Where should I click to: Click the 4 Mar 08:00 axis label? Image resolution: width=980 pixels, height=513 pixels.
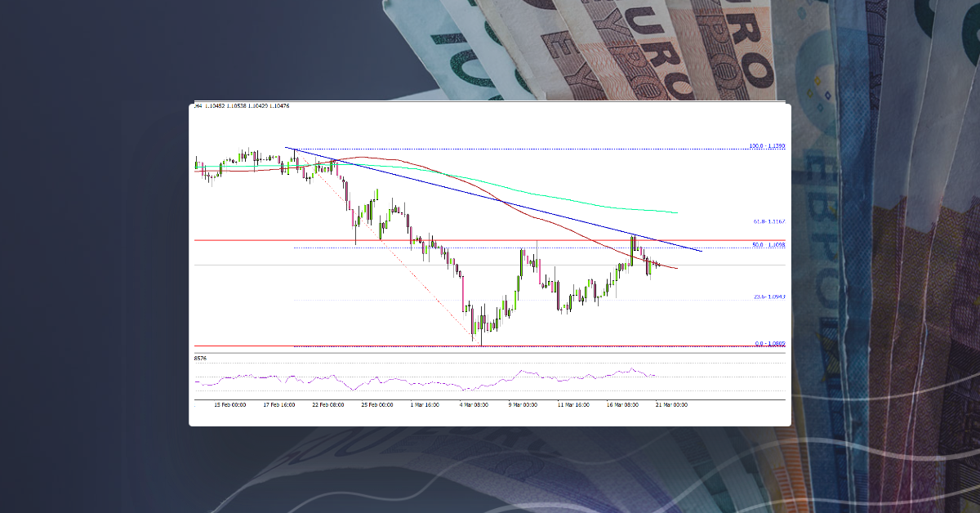(x=474, y=403)
